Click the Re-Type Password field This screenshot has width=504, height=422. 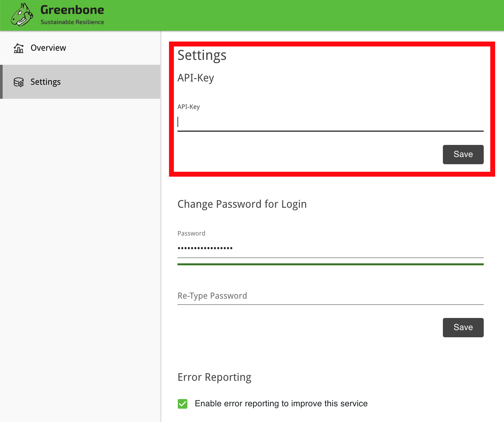click(330, 296)
